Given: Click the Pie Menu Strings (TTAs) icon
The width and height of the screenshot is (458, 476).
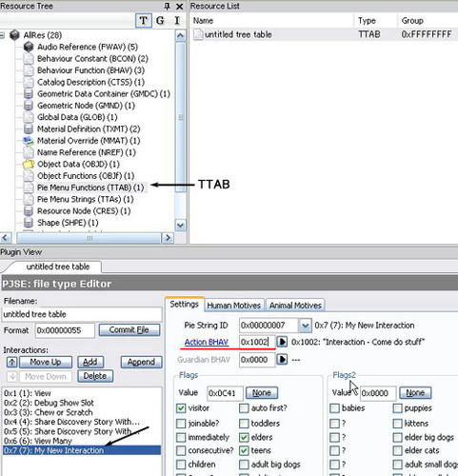Looking at the screenshot, I should click(x=29, y=199).
